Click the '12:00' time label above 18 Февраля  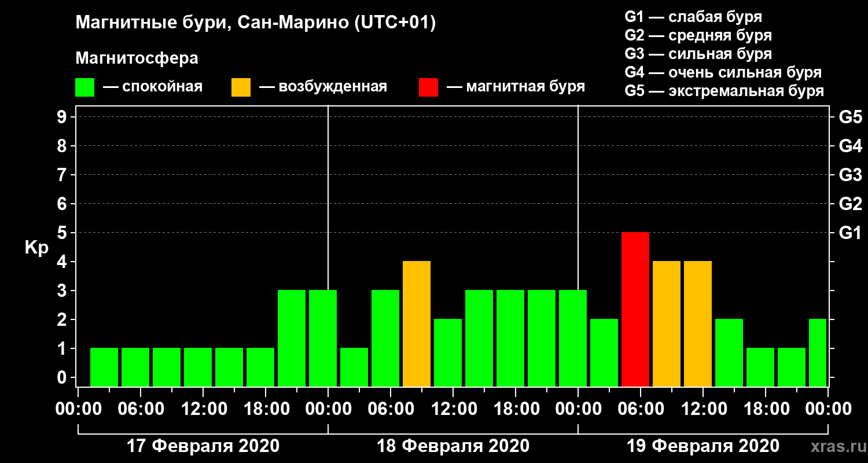453,409
